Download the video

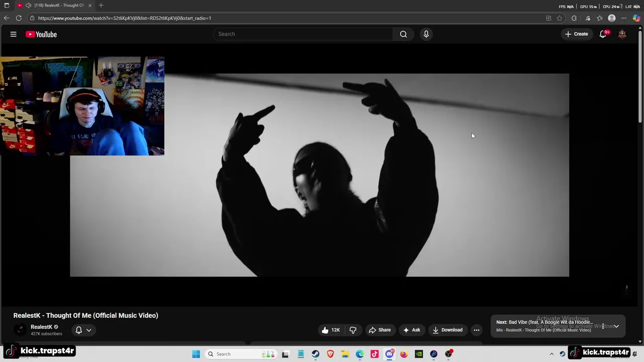pos(447,330)
